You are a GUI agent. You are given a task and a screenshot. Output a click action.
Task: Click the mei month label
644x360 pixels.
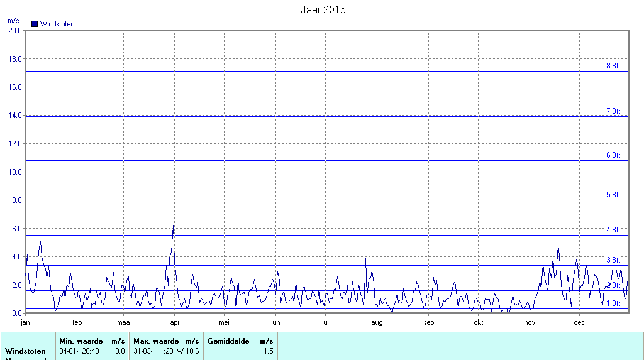225,322
